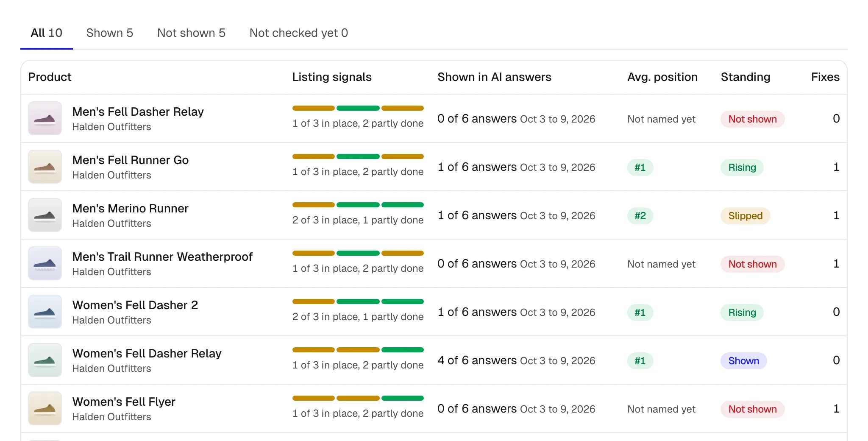Image resolution: width=868 pixels, height=441 pixels.
Task: Click Women's Fell Flyer signal progress bar
Action: [x=358, y=398]
